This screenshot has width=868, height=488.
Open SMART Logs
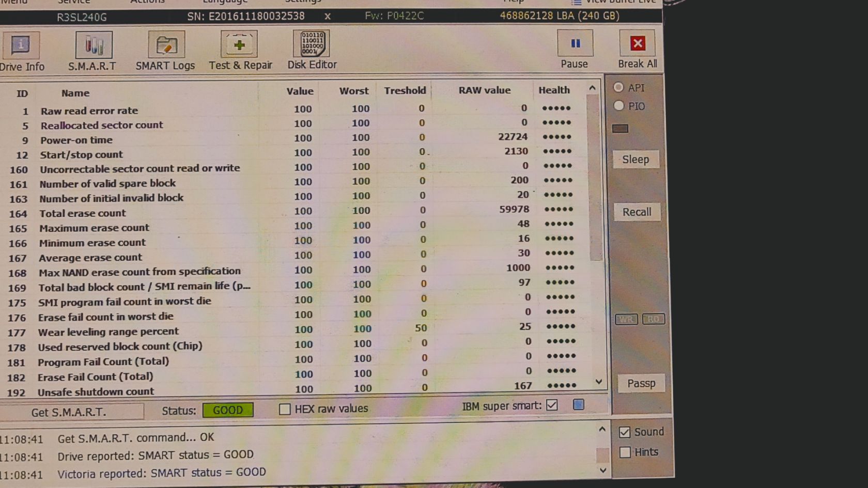[x=165, y=51]
